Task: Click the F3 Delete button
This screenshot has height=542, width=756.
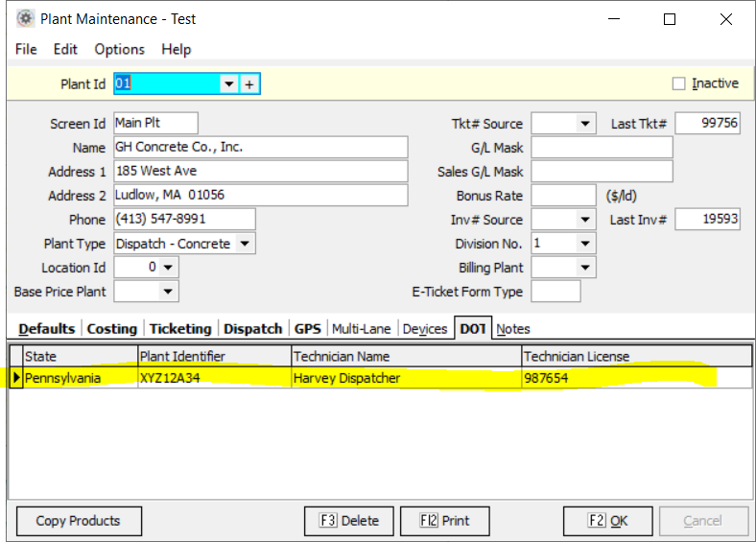Action: (x=348, y=521)
